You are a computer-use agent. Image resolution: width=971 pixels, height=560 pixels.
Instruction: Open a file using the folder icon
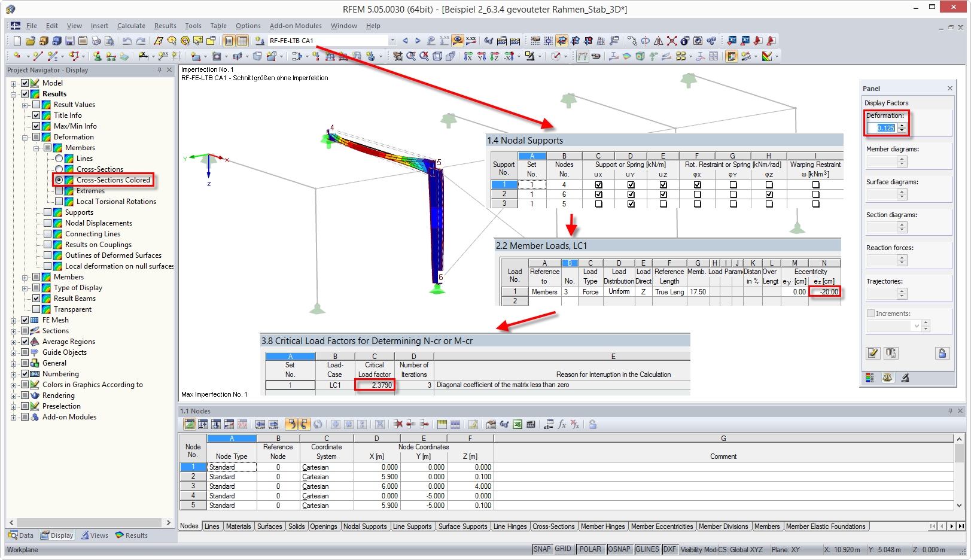(x=30, y=41)
